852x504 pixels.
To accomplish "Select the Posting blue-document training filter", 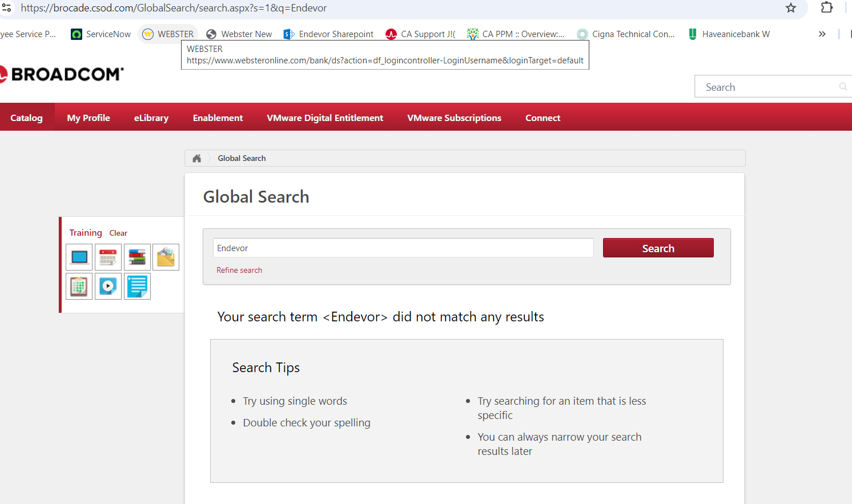I will [137, 286].
